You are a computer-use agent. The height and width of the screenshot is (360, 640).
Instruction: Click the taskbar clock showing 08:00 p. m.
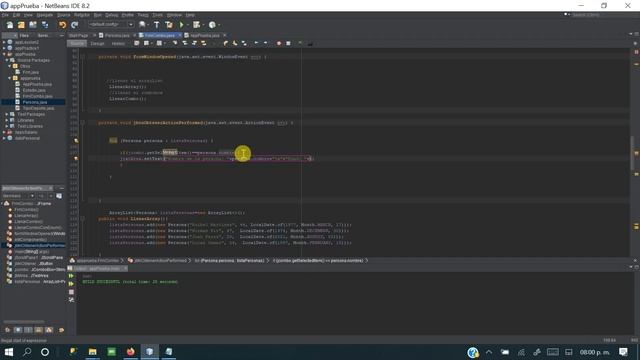click(x=594, y=352)
